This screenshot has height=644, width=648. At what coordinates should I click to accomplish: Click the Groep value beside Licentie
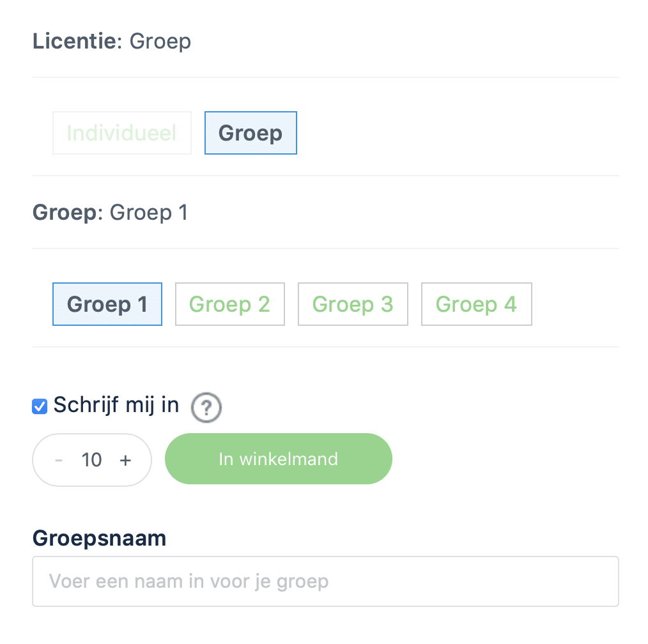point(160,42)
